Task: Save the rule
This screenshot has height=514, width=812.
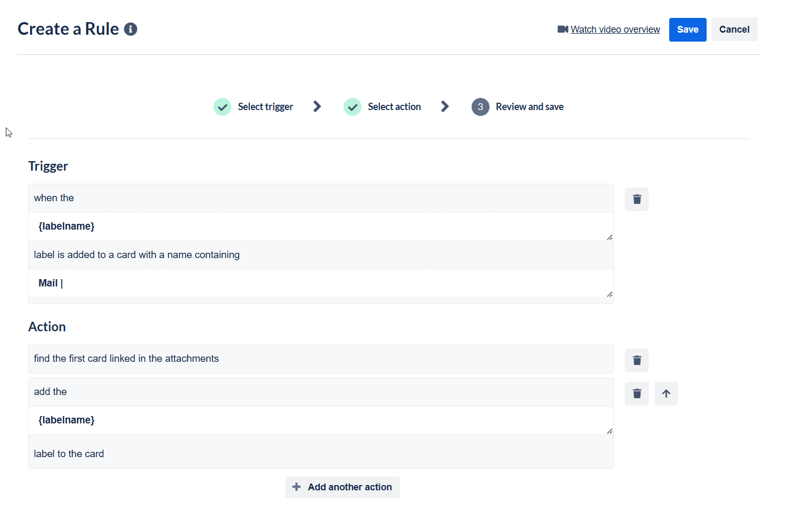Action: click(688, 29)
